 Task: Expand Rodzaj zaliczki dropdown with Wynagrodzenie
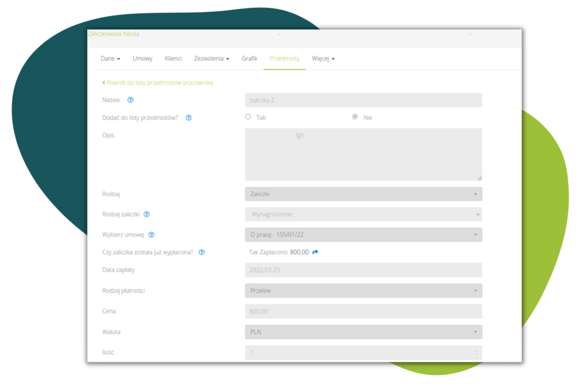[x=363, y=214]
